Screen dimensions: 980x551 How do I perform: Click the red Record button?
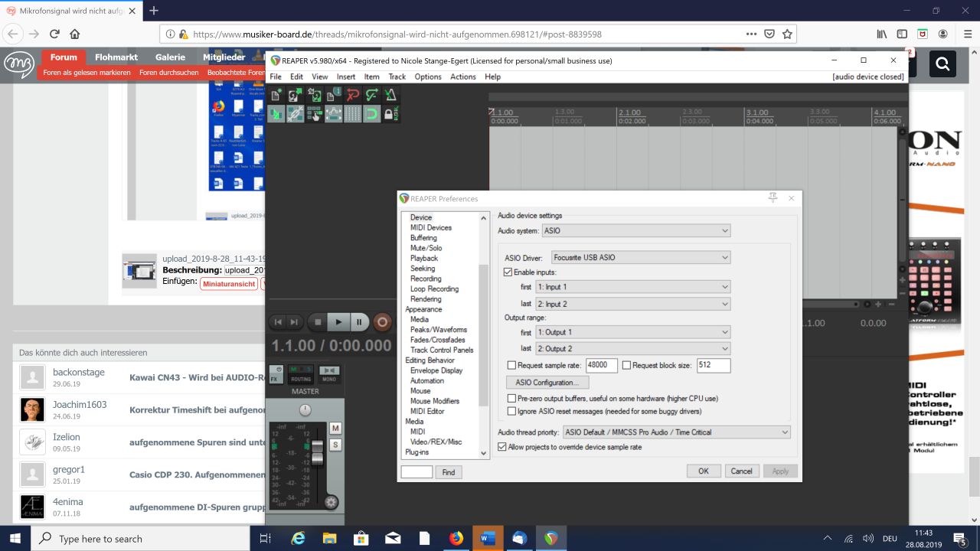[x=382, y=322]
